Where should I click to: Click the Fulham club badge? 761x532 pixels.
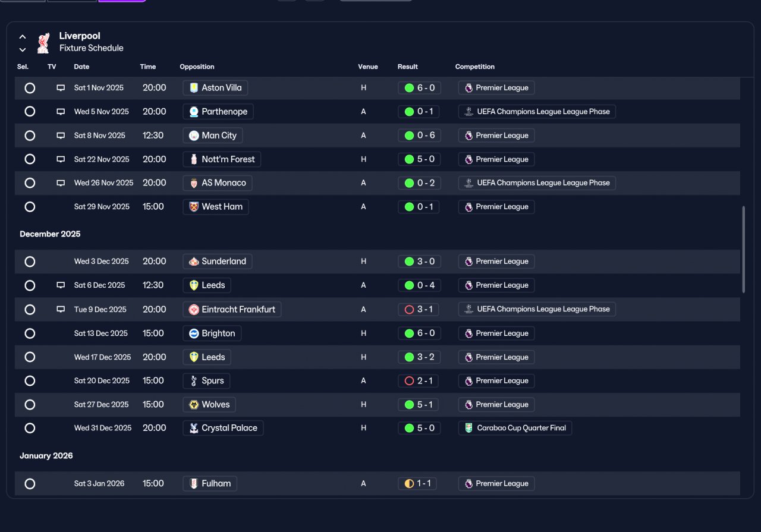[193, 483]
